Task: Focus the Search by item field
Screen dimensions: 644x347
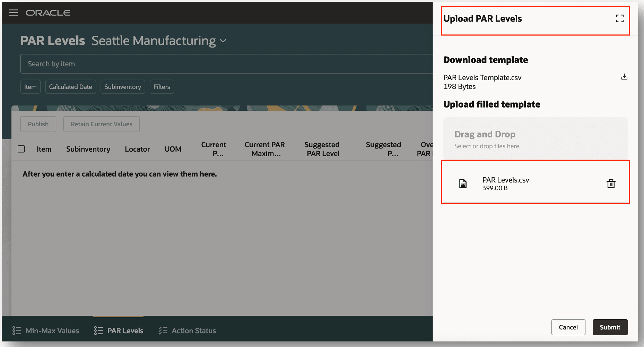Action: point(227,64)
